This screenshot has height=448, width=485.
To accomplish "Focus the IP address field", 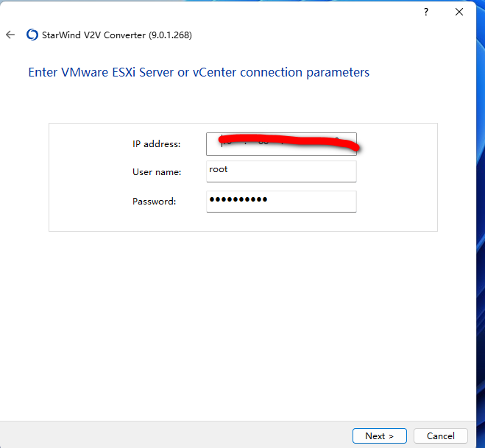I will pyautogui.click(x=281, y=144).
